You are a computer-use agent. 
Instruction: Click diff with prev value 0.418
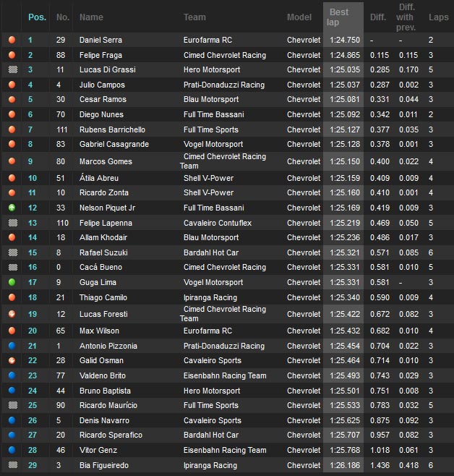pyautogui.click(x=408, y=465)
